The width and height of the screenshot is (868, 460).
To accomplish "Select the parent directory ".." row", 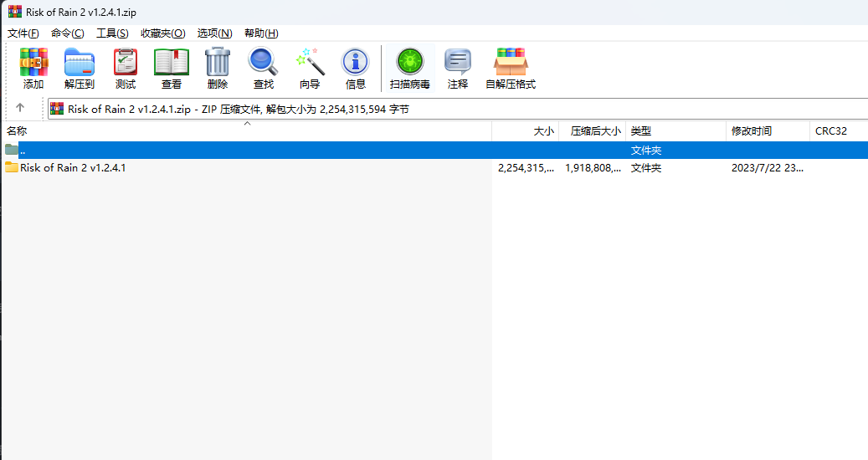I will pyautogui.click(x=23, y=151).
